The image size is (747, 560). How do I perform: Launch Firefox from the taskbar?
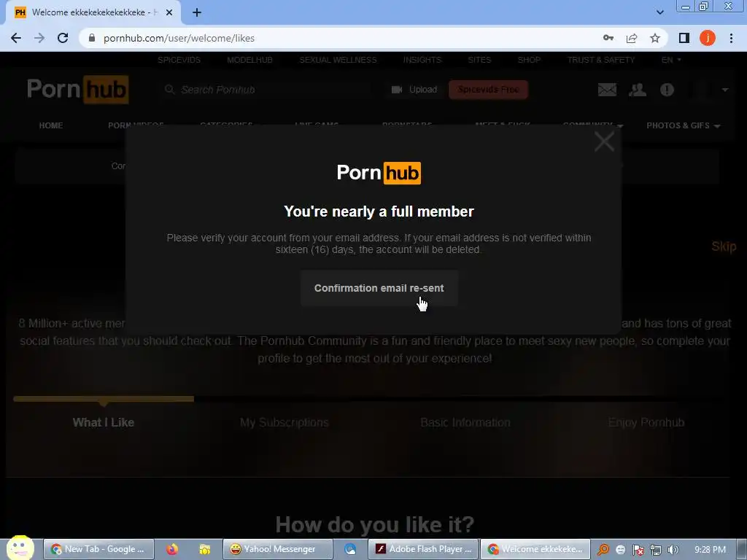(172, 550)
